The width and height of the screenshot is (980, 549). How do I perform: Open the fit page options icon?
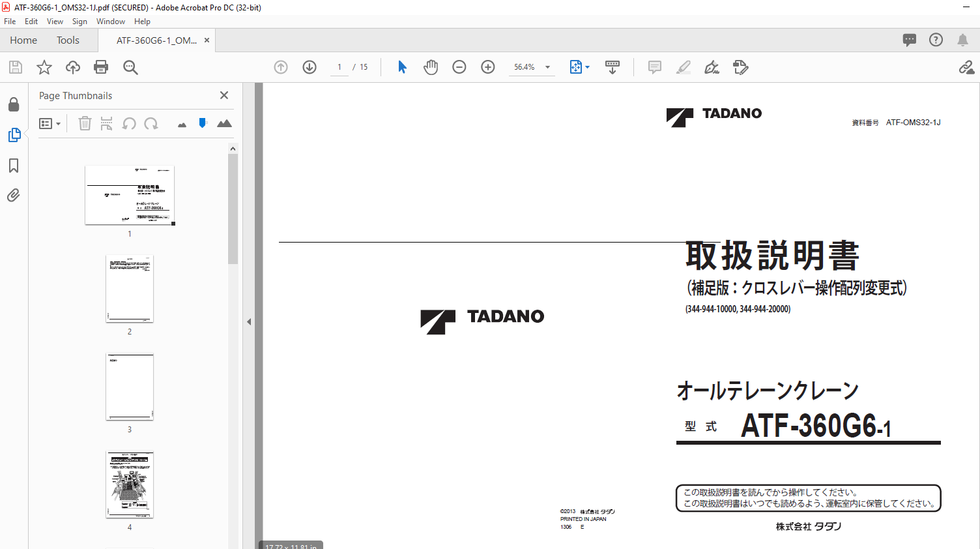pyautogui.click(x=579, y=67)
